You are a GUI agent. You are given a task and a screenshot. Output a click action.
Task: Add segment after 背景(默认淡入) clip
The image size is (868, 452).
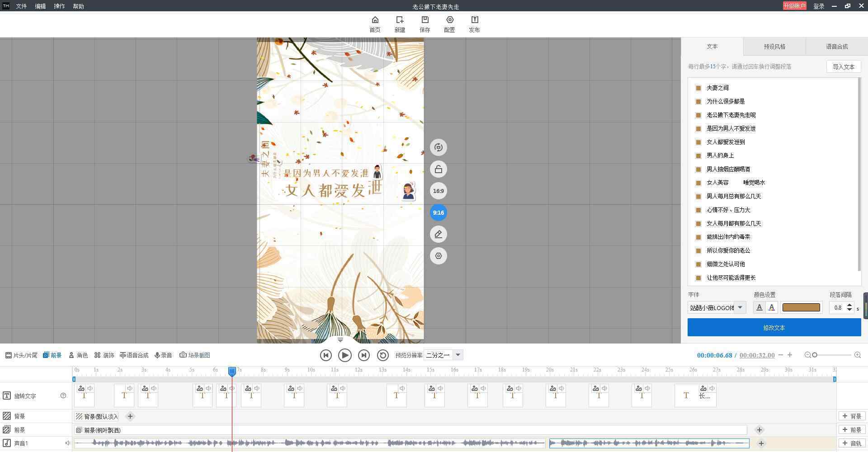pyautogui.click(x=130, y=416)
